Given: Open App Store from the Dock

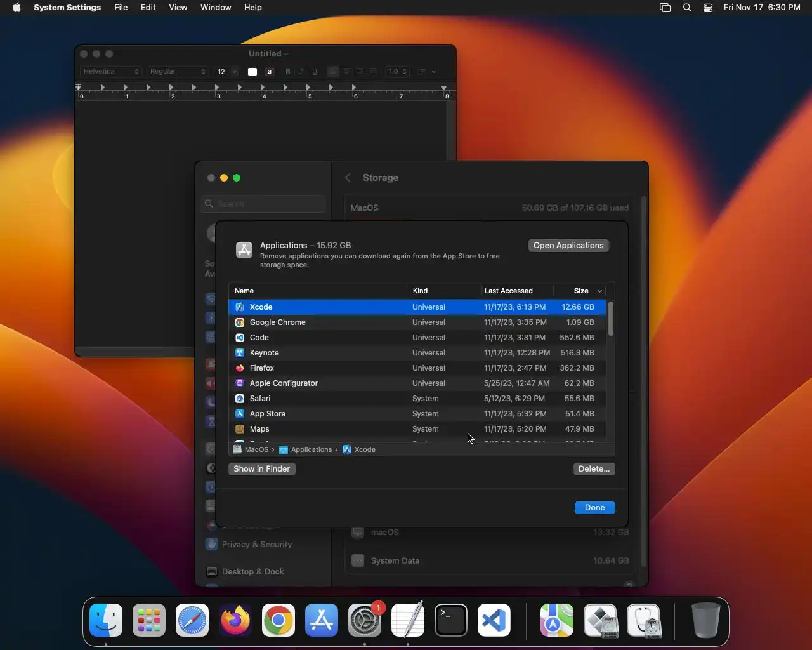Looking at the screenshot, I should [322, 620].
